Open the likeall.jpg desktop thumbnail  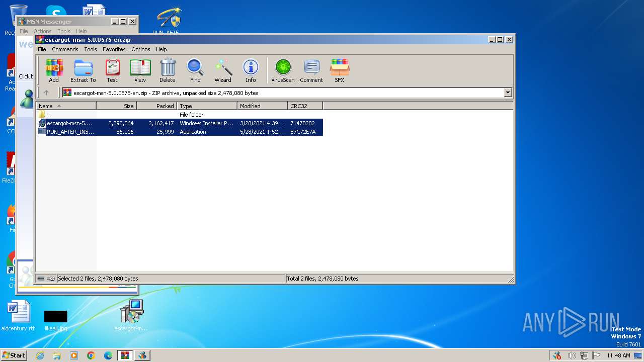(x=55, y=320)
